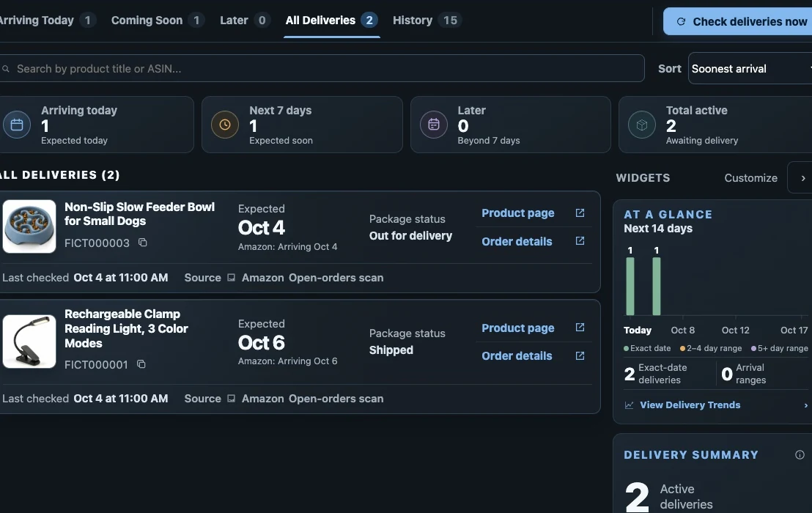The width and height of the screenshot is (812, 513).
Task: Click the Oct 6 expected date
Action: tap(262, 343)
